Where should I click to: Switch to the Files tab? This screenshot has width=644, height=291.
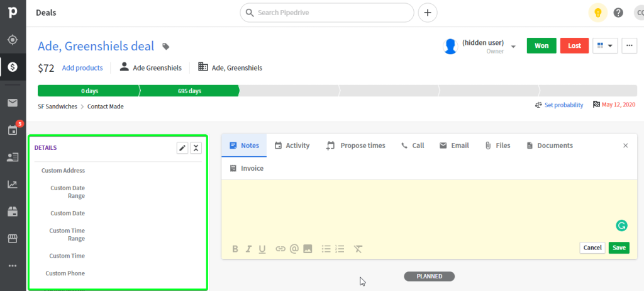497,145
